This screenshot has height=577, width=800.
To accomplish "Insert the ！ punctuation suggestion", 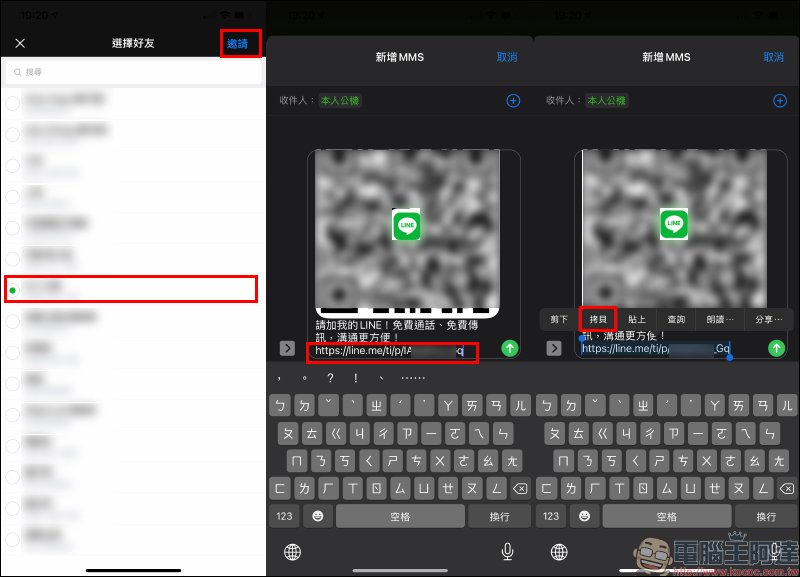I will (356, 378).
